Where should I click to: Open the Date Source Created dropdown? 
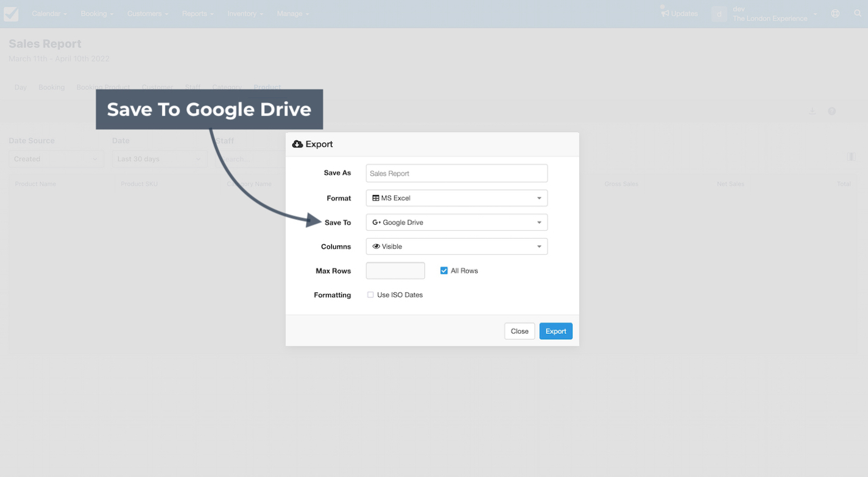[56, 159]
